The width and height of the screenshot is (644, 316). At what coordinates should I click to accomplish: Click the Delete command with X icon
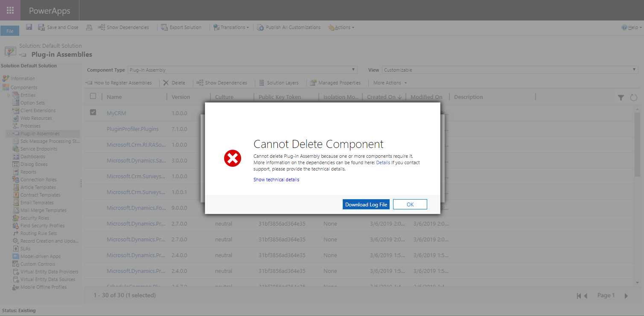[x=174, y=83]
